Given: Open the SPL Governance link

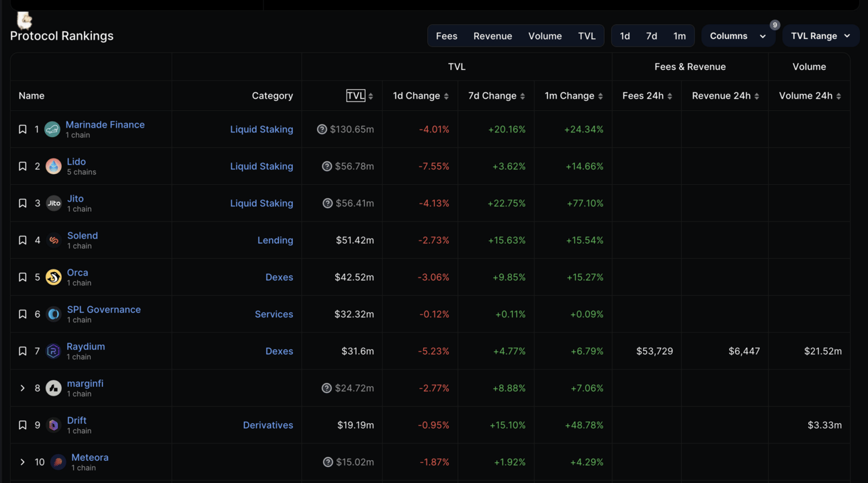Looking at the screenshot, I should (103, 309).
